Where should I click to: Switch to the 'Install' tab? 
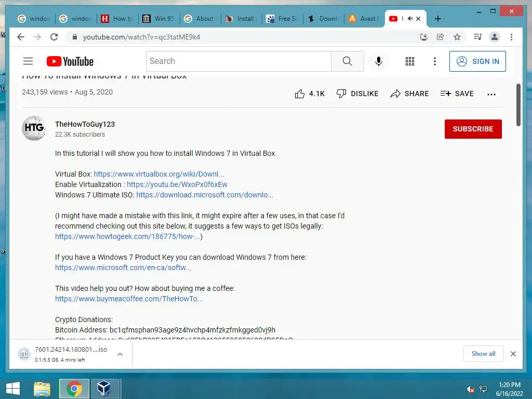click(x=242, y=19)
